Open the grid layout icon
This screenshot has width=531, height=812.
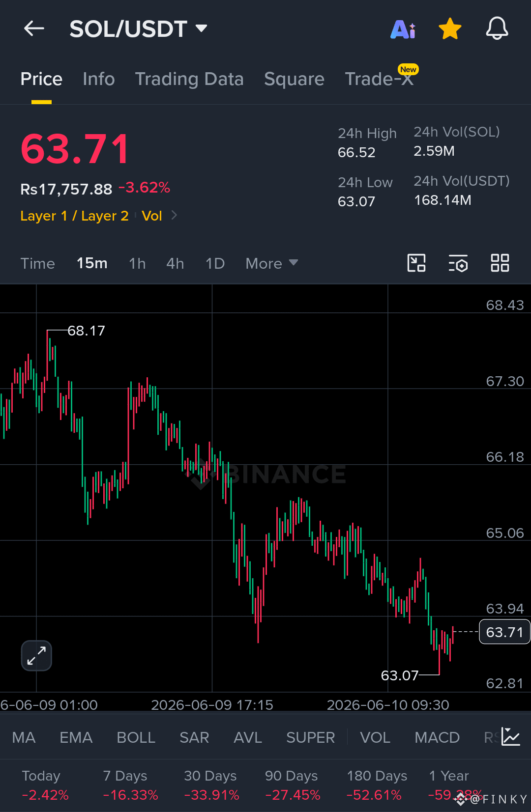pyautogui.click(x=500, y=263)
